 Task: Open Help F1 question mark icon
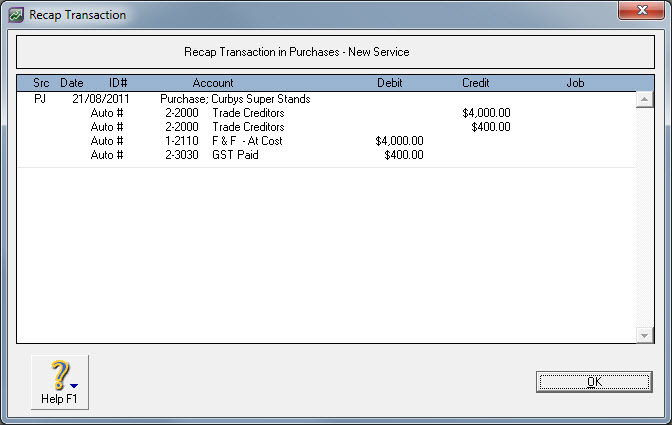60,375
